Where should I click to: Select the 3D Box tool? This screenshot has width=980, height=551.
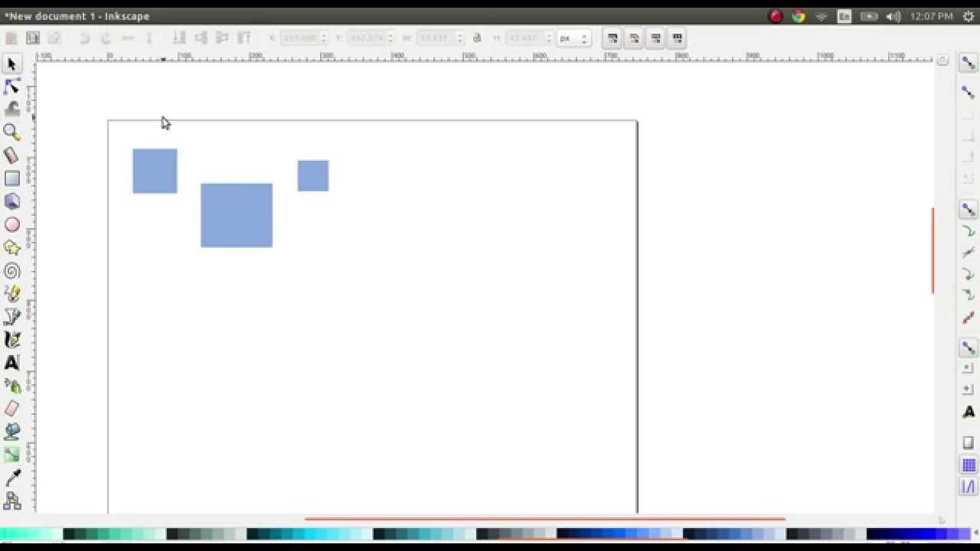[11, 201]
